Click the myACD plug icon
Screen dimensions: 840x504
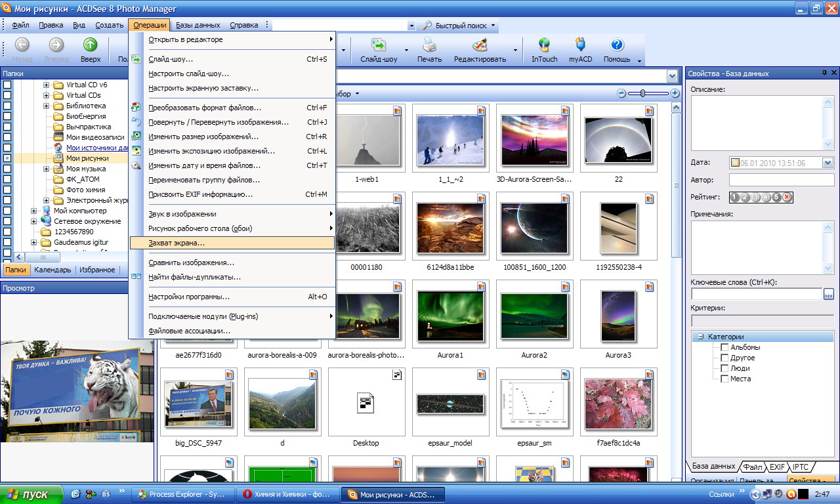pos(580,45)
